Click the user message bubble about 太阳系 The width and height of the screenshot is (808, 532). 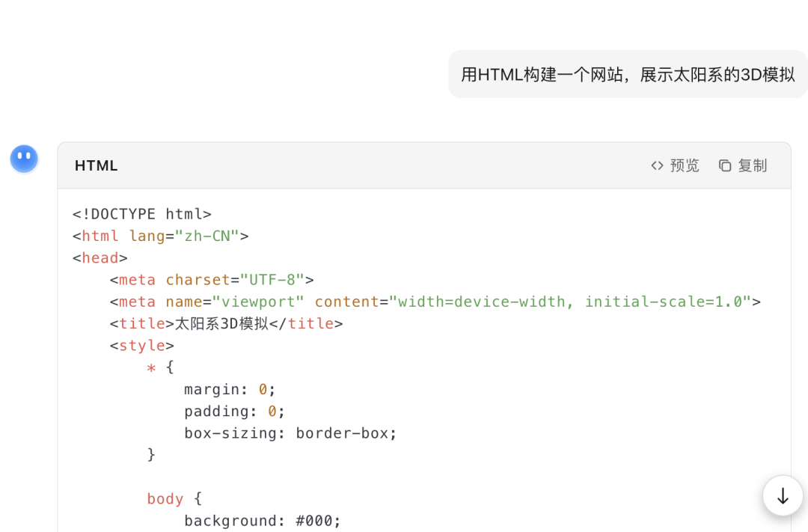click(x=627, y=74)
